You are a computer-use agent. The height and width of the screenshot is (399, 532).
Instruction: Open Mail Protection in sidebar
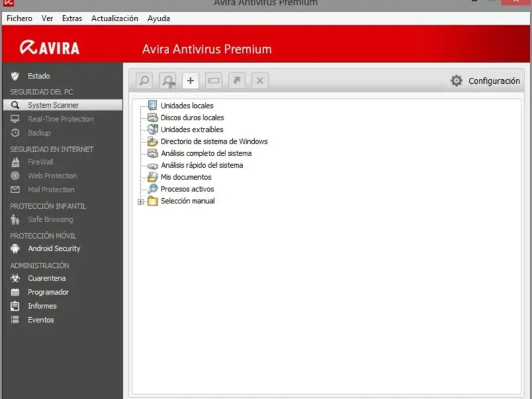click(51, 190)
